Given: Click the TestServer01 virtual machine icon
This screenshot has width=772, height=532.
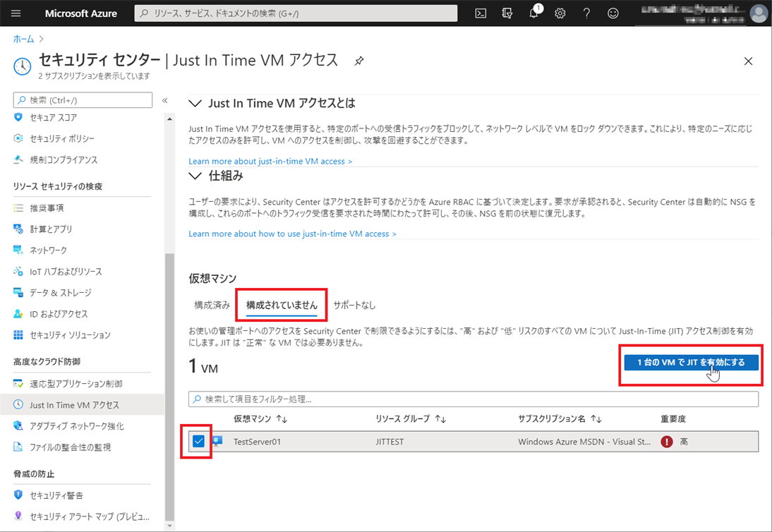Looking at the screenshot, I should (217, 441).
